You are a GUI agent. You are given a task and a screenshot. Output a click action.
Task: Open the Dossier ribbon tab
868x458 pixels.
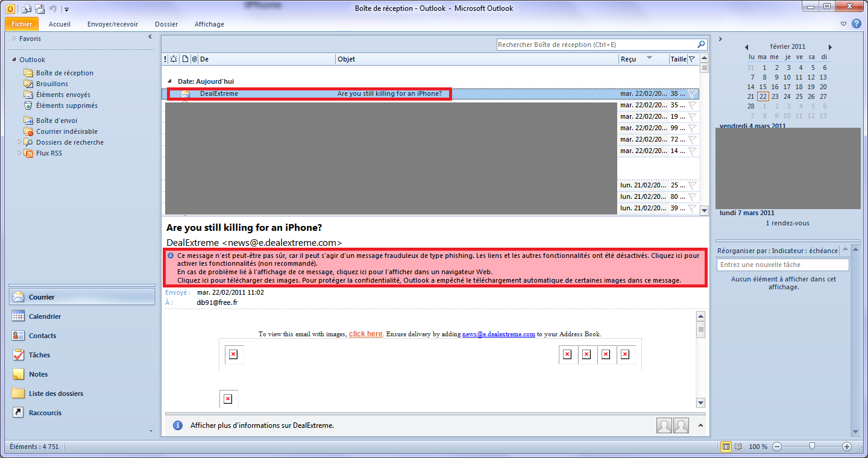coord(166,24)
